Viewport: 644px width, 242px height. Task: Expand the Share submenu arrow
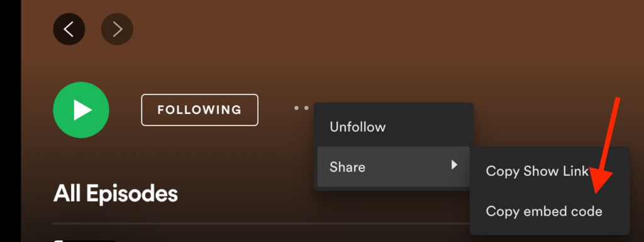click(x=454, y=166)
